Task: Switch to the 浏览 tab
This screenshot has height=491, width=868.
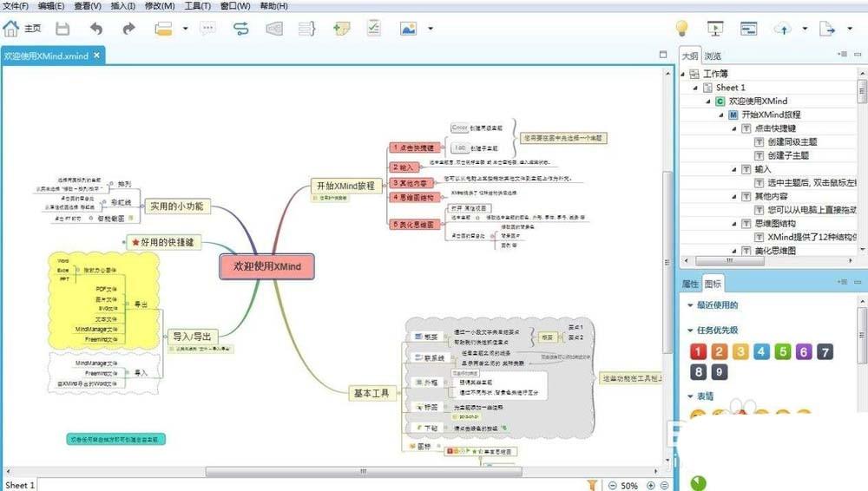Action: click(x=713, y=56)
